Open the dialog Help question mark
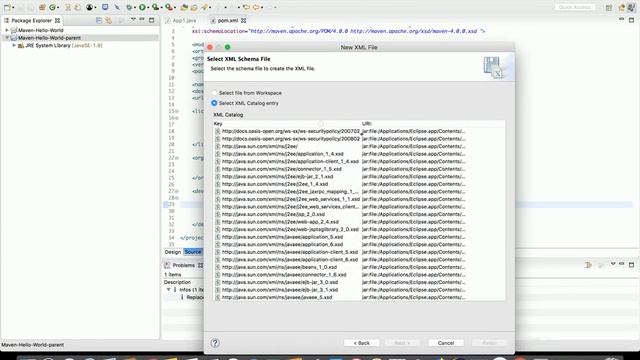640x360 pixels. [x=215, y=343]
